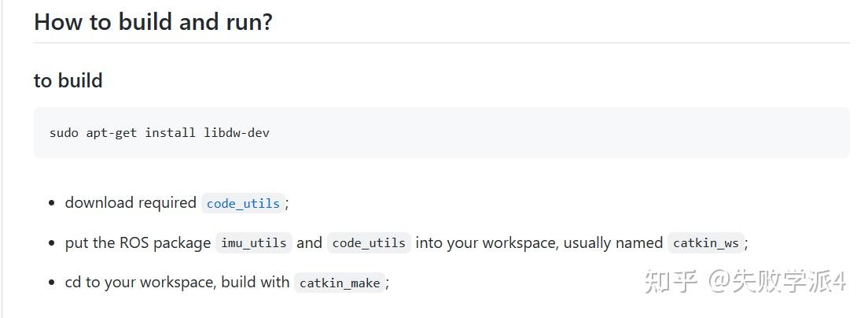The width and height of the screenshot is (868, 318).
Task: Click "libdw-dev" in the install command
Action: click(x=236, y=132)
